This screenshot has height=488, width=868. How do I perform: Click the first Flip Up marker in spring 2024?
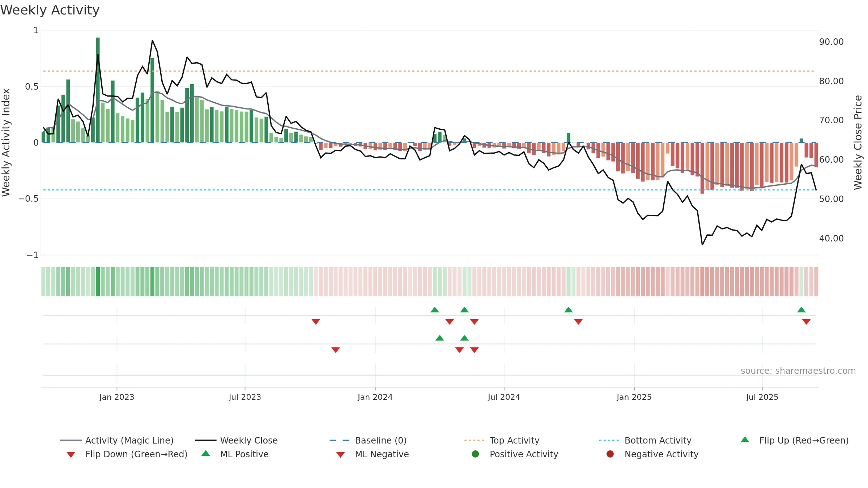pyautogui.click(x=435, y=310)
